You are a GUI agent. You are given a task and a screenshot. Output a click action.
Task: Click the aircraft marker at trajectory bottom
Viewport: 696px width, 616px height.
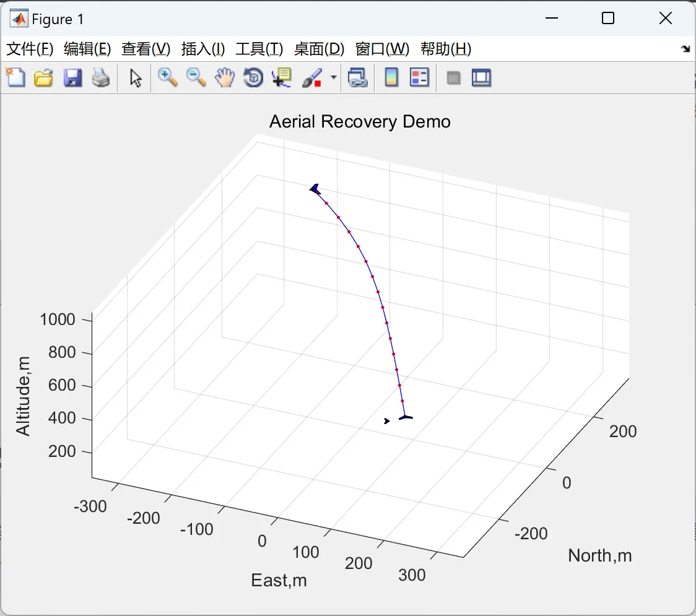pyautogui.click(x=406, y=417)
